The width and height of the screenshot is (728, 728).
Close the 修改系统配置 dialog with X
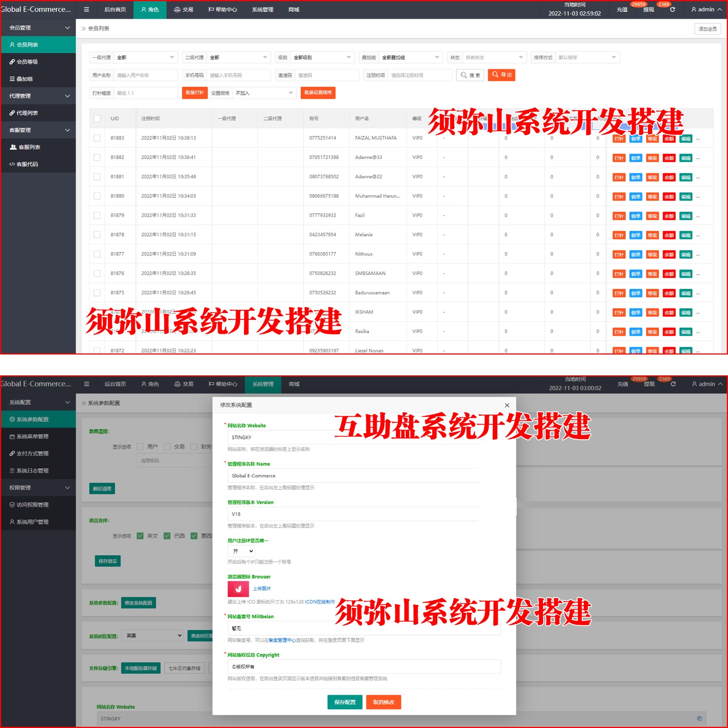(507, 405)
